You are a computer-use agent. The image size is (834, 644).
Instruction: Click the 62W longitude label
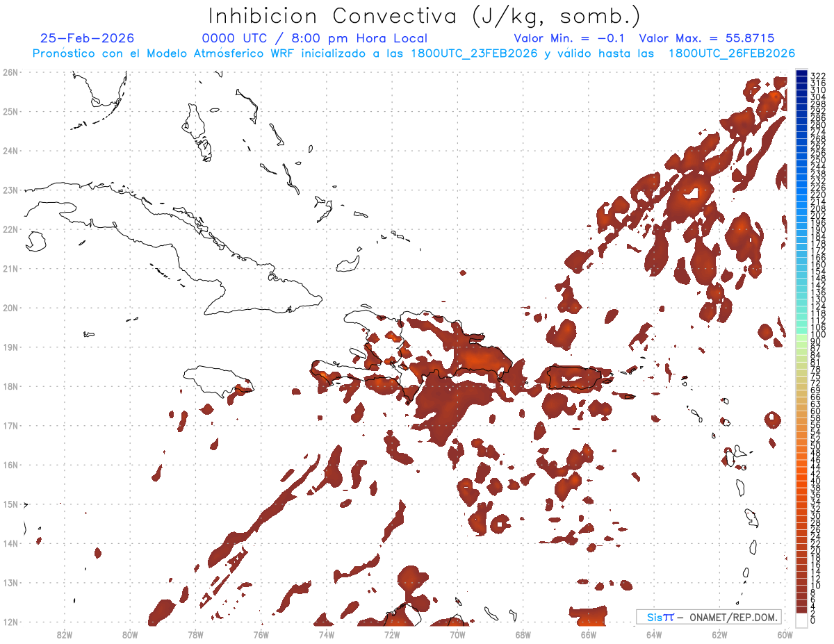[x=719, y=634]
